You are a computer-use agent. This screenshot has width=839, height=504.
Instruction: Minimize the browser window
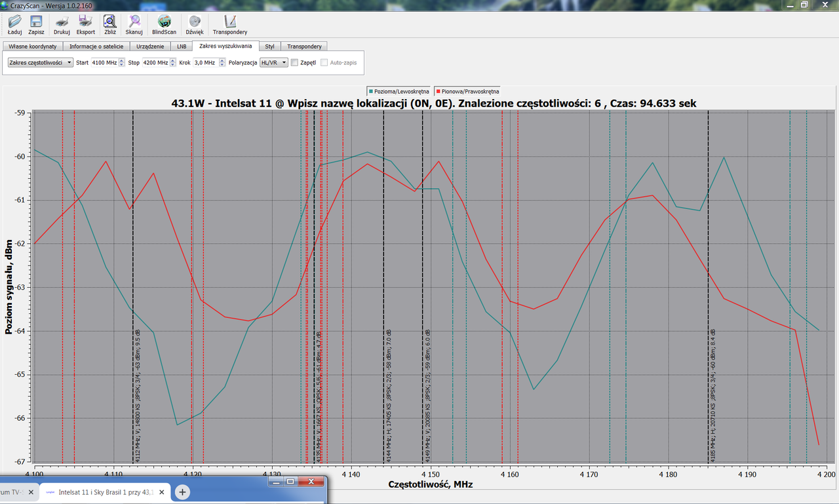[x=275, y=481]
